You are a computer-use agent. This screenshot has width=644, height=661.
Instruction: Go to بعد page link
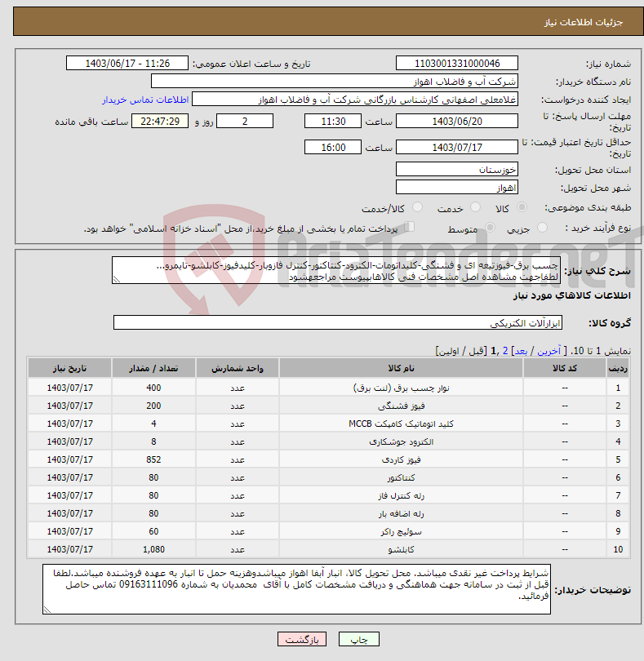click(521, 351)
